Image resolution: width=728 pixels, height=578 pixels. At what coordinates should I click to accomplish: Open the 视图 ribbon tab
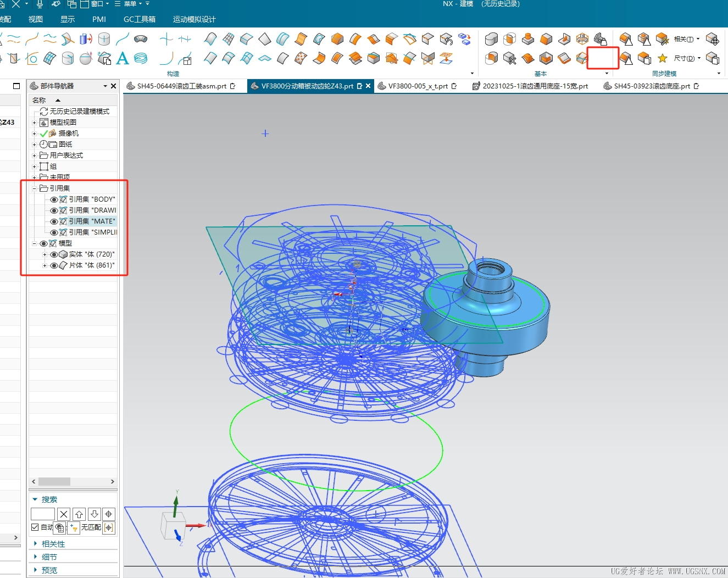click(x=36, y=19)
